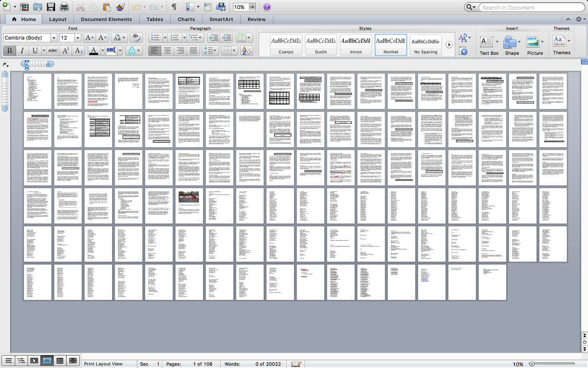Screen dimensions: 588x368
Task: Apply the No Spacing style
Action: pyautogui.click(x=426, y=45)
